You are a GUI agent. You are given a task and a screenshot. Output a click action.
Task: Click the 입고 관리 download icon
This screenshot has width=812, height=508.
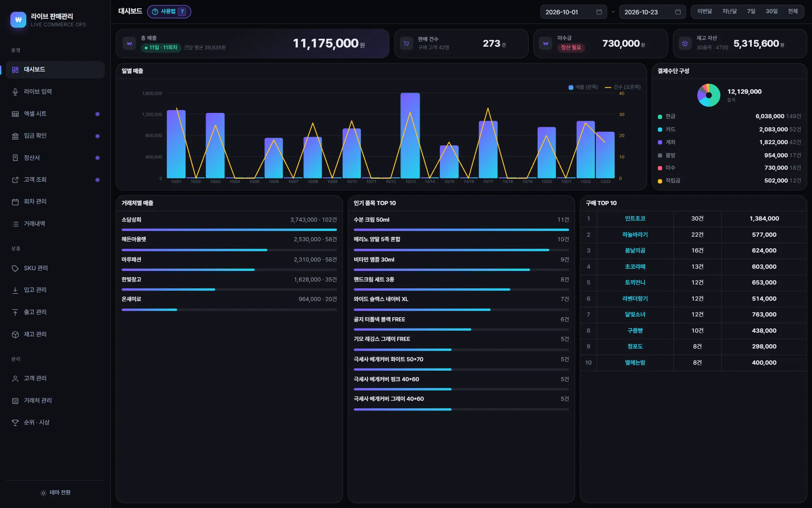point(15,290)
